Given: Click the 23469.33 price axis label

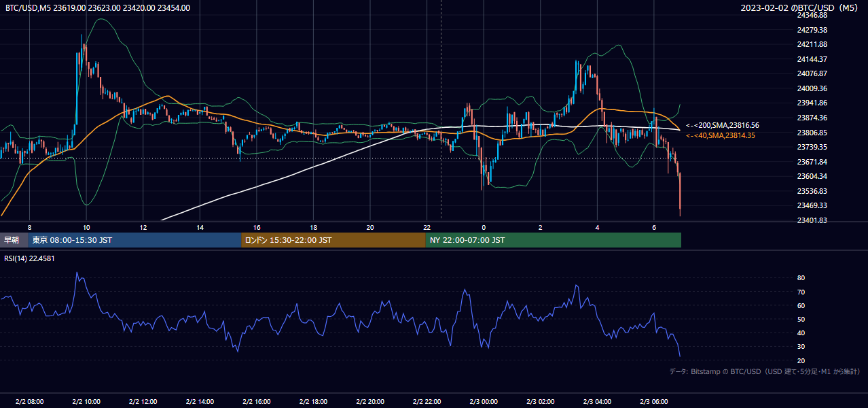Looking at the screenshot, I should [812, 205].
